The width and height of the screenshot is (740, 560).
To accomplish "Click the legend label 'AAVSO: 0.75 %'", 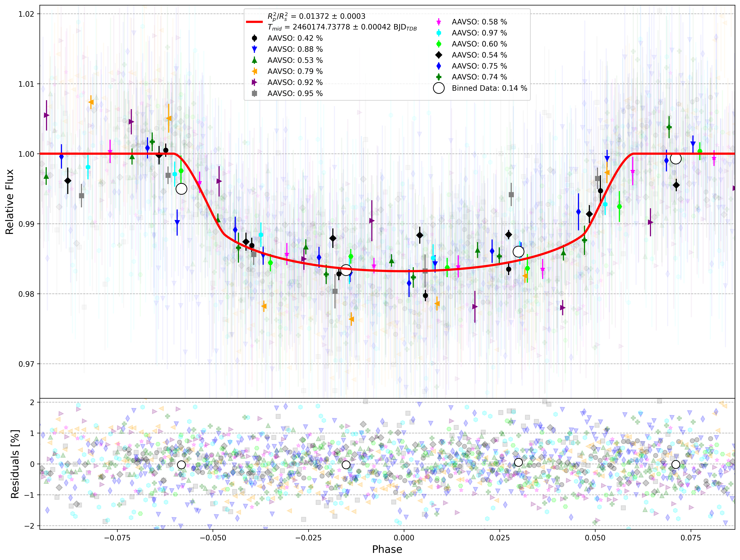I will click(x=479, y=66).
